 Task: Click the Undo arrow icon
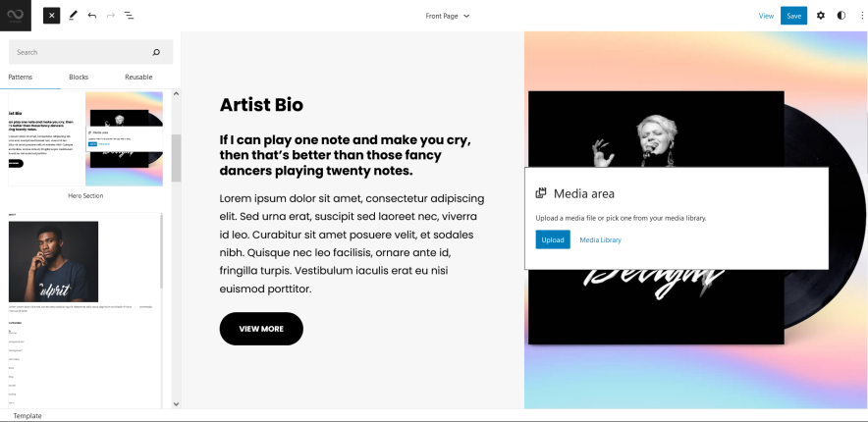(x=92, y=16)
